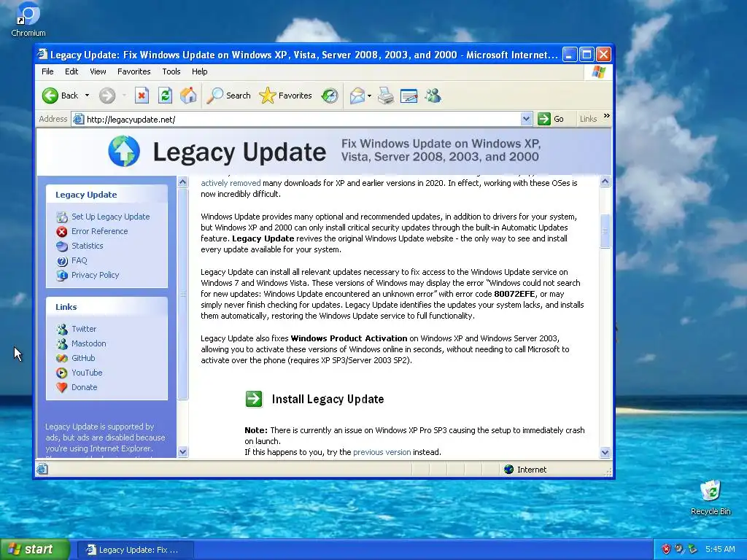Open the History clock icon
The image size is (747, 560).
coord(329,96)
